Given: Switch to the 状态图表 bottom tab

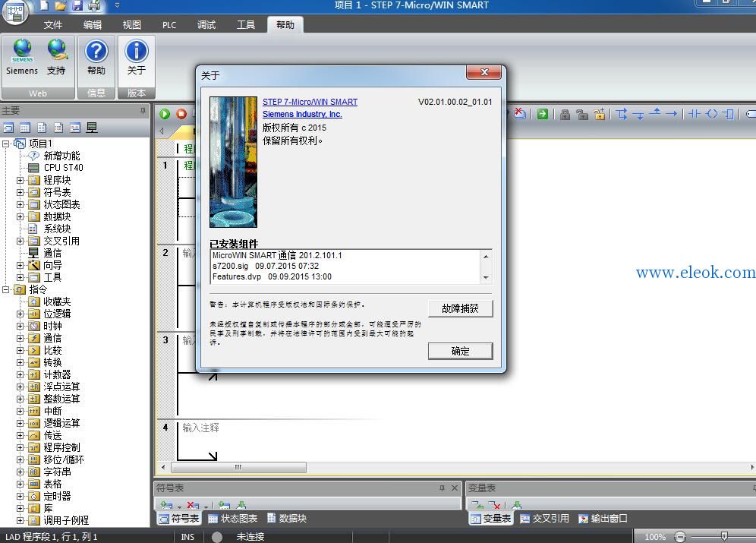Looking at the screenshot, I should (x=233, y=519).
